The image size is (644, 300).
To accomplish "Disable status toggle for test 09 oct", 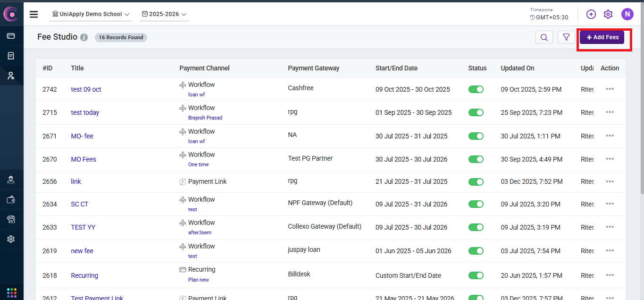I will (x=476, y=89).
